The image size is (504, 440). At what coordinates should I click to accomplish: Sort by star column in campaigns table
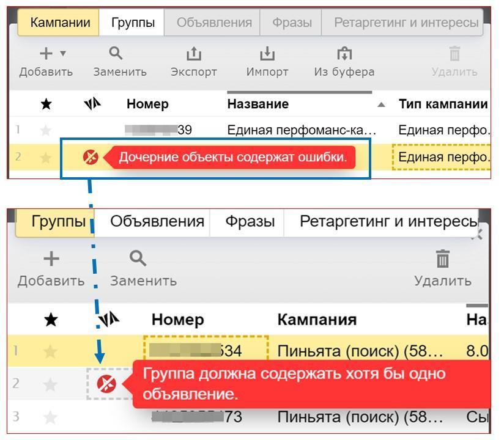tap(46, 104)
